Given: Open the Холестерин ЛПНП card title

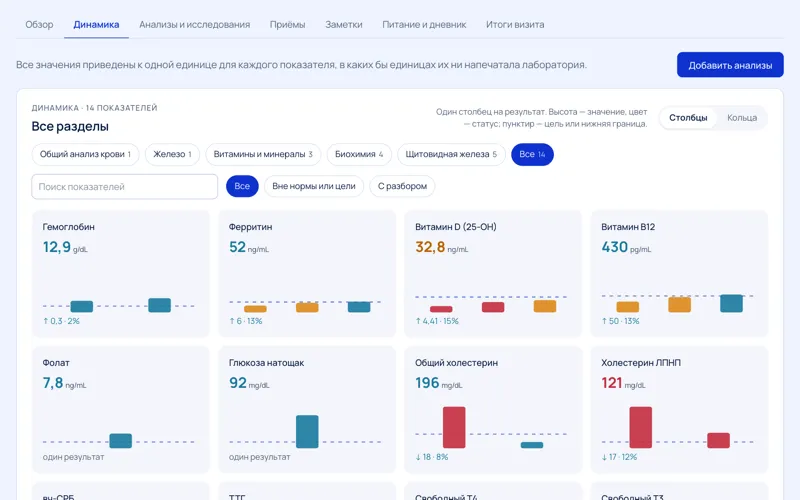Looking at the screenshot, I should coord(641,363).
